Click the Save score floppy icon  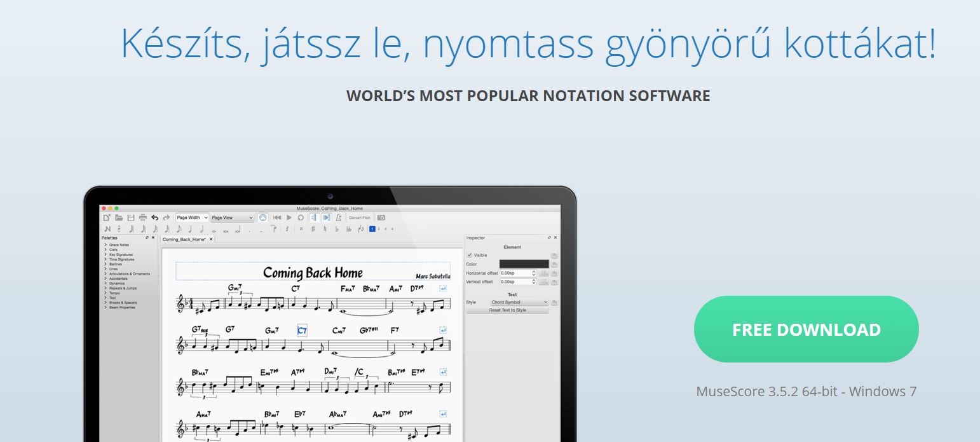131,218
